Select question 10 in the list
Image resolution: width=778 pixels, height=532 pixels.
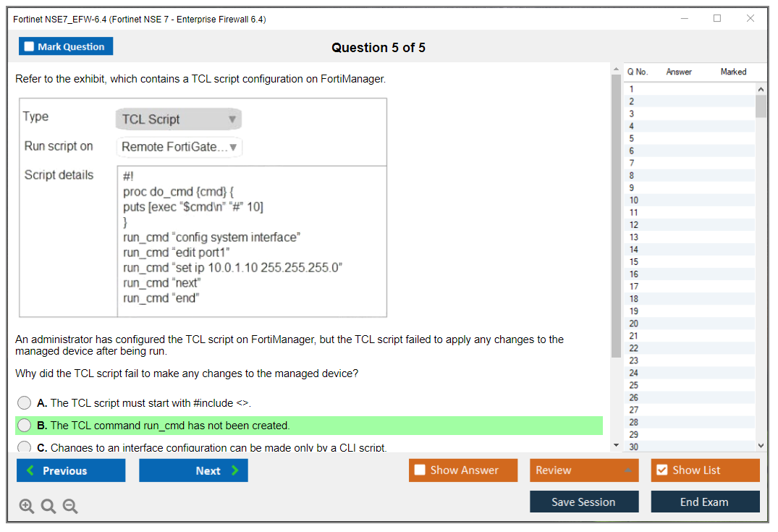click(634, 200)
